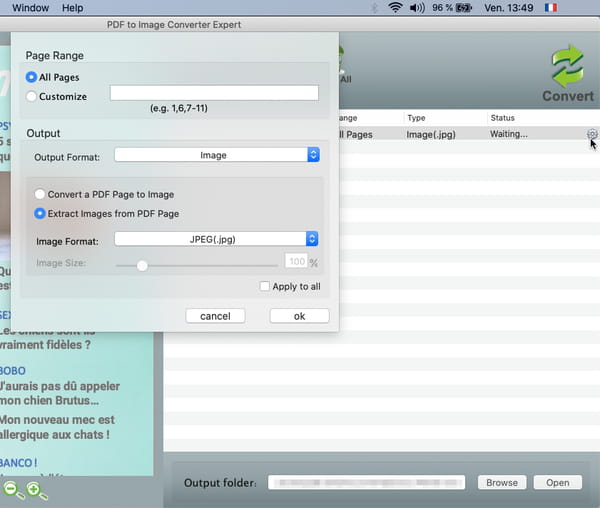Viewport: 600px width, 508px height.
Task: Click the green Convert arrows icon
Action: (568, 67)
